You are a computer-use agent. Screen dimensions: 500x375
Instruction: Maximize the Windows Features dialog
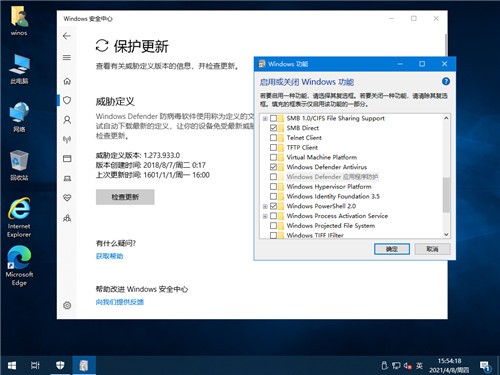422,64
